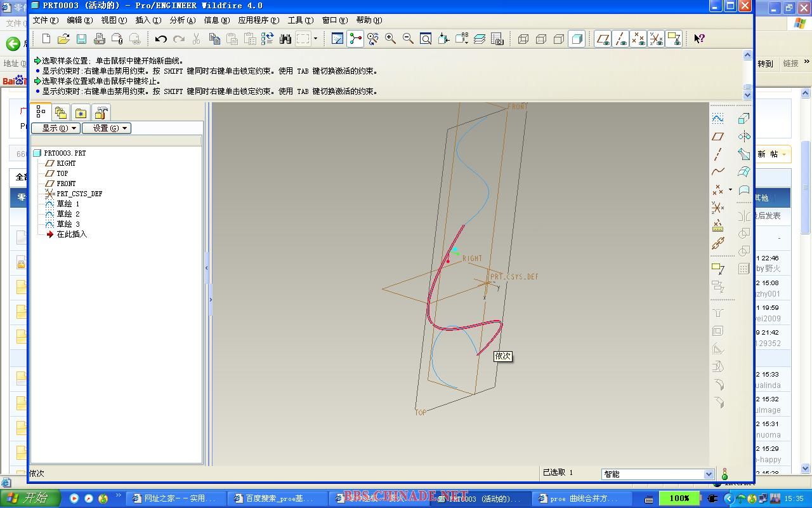Viewport: 812px width, 508px height.
Task: Regenerate the model
Action: click(x=268, y=39)
